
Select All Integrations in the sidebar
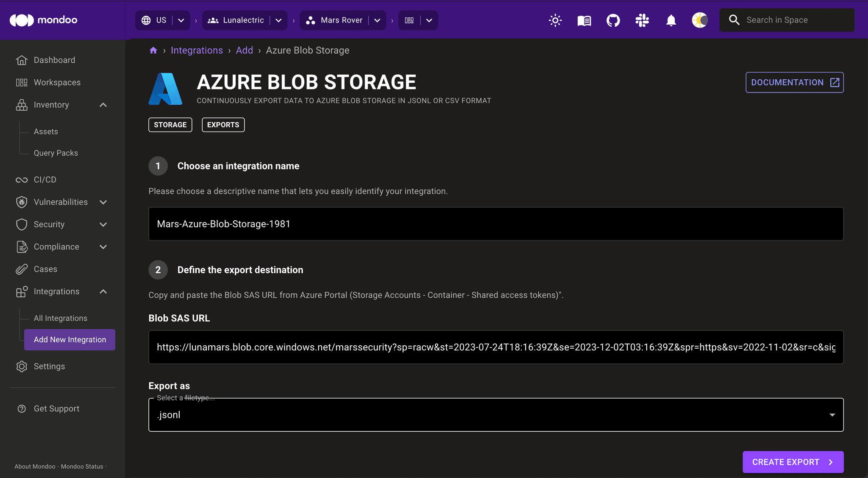tap(61, 318)
